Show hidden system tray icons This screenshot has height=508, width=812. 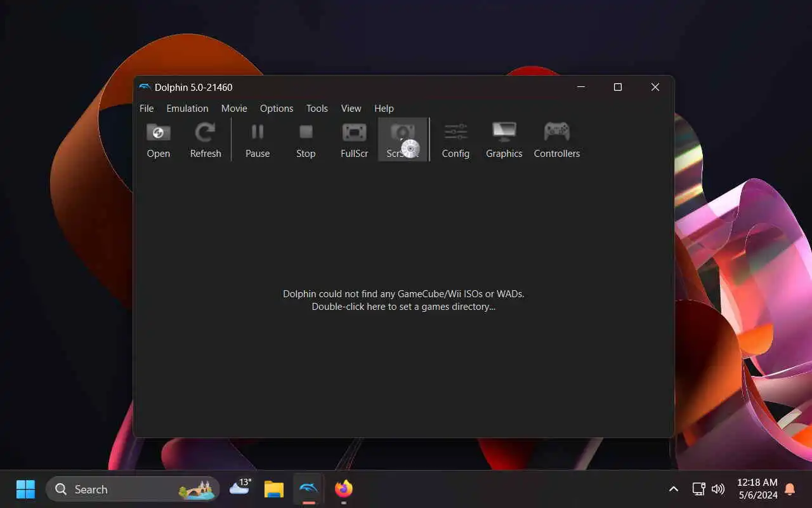674,489
